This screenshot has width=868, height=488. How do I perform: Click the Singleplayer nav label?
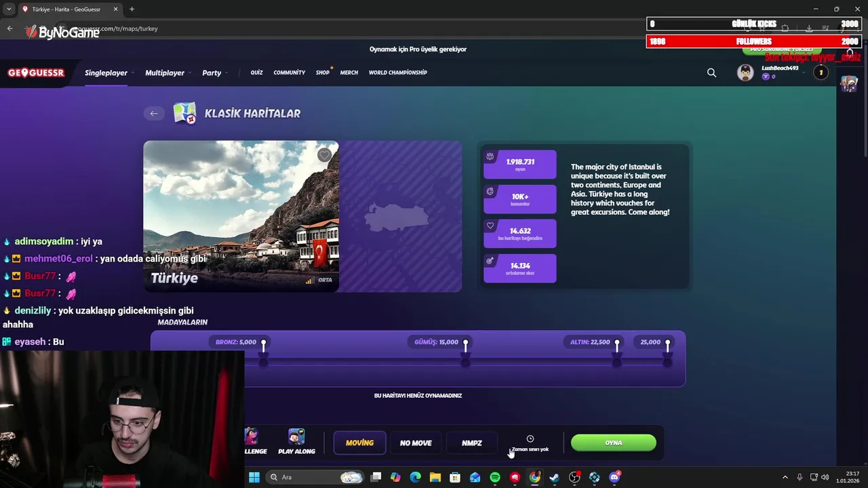[106, 73]
